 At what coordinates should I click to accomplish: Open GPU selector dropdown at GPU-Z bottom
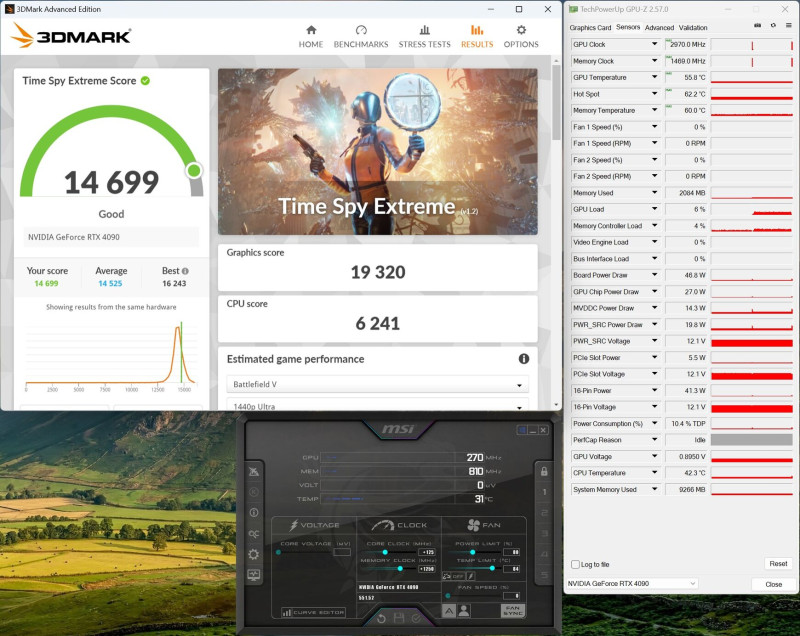pyautogui.click(x=632, y=583)
